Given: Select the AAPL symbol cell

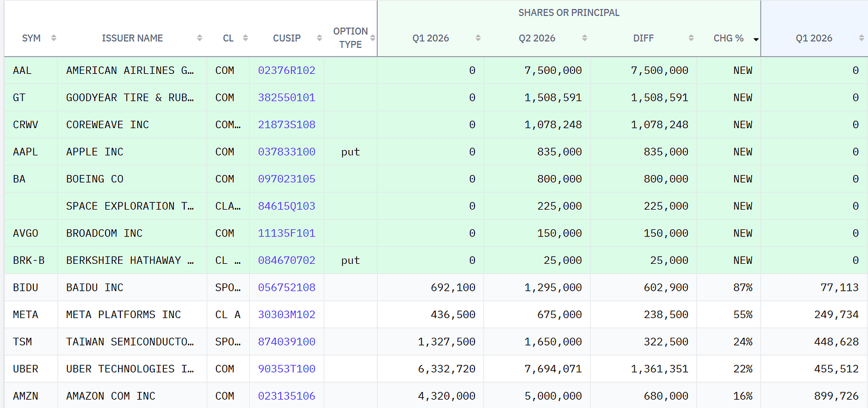Looking at the screenshot, I should [x=31, y=152].
